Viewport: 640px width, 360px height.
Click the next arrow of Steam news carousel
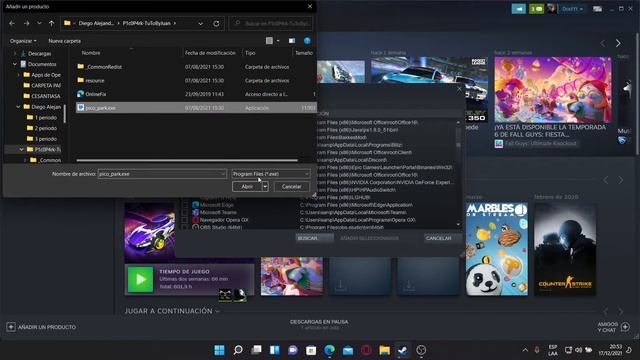point(618,43)
